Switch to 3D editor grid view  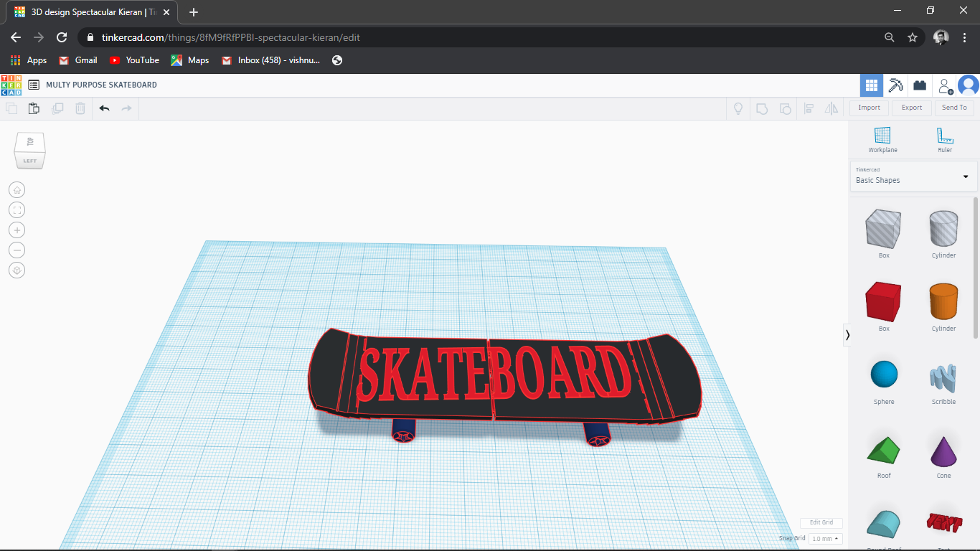[871, 85]
